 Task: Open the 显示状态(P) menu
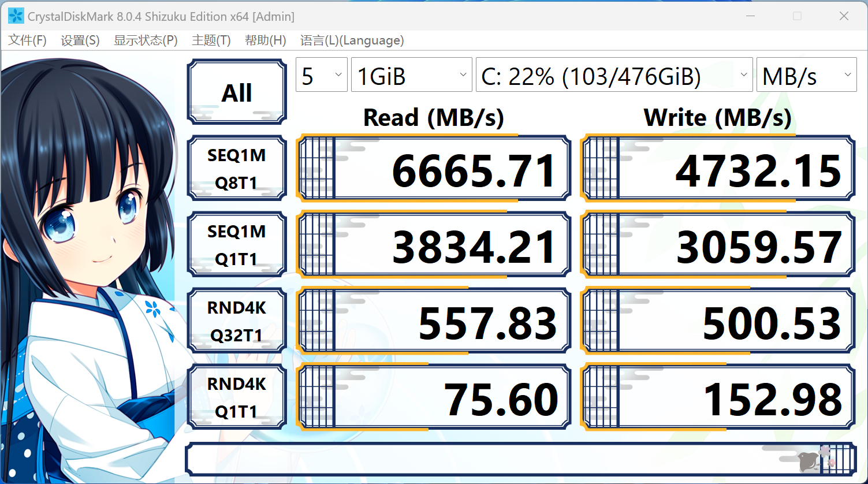tap(146, 40)
